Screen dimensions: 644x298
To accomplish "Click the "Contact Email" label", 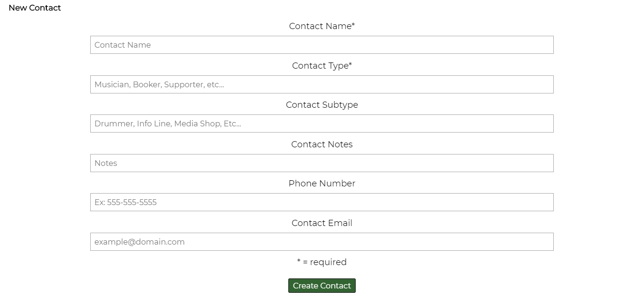I will pyautogui.click(x=322, y=223).
